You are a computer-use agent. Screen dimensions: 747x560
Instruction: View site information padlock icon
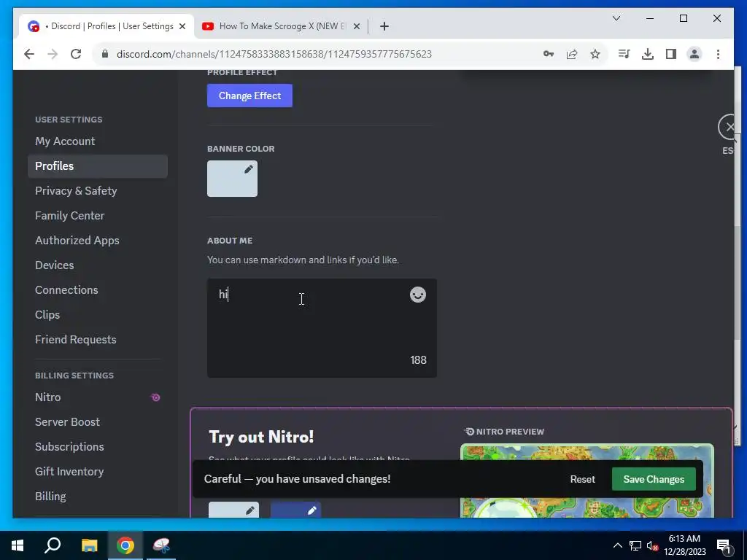point(105,54)
